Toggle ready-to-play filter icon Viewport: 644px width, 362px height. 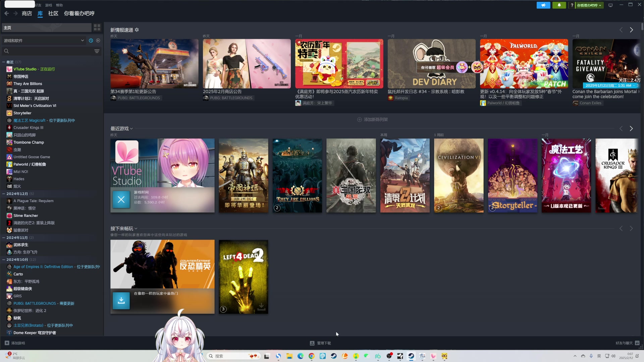(98, 41)
